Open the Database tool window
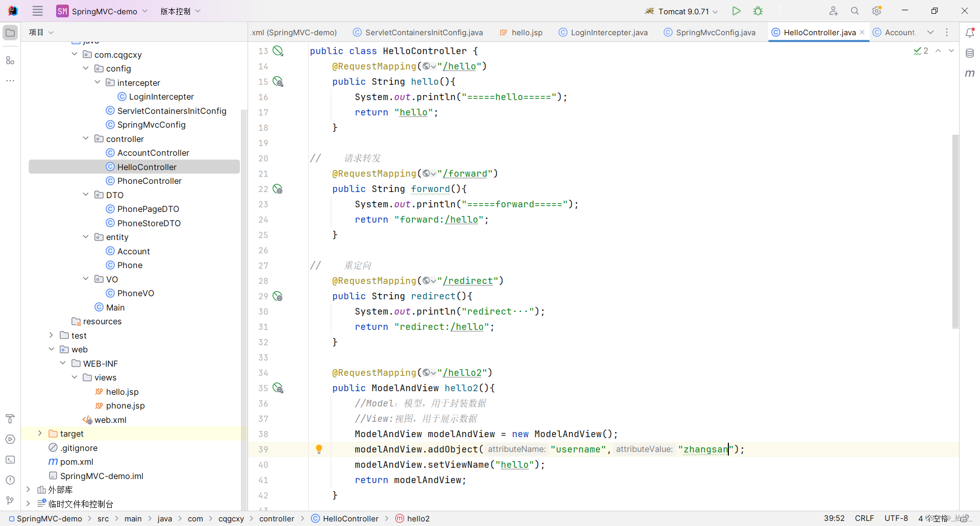This screenshot has height=526, width=980. pos(969,53)
